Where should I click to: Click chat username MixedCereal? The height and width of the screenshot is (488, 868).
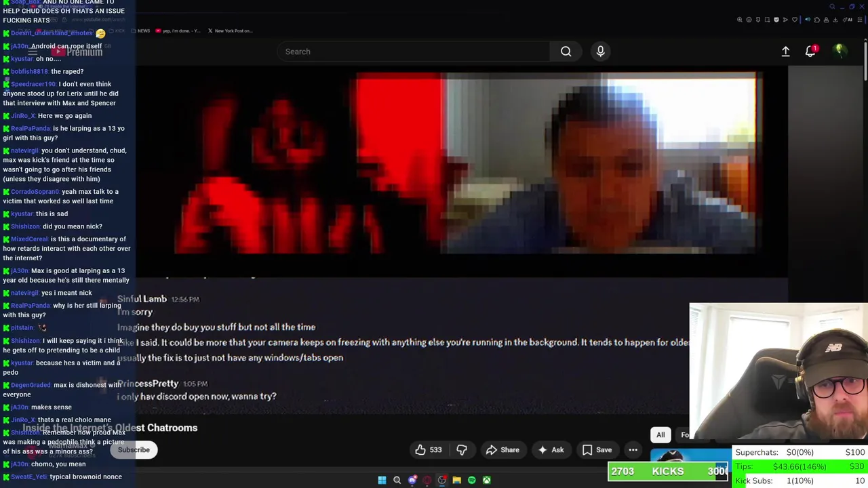(29, 239)
